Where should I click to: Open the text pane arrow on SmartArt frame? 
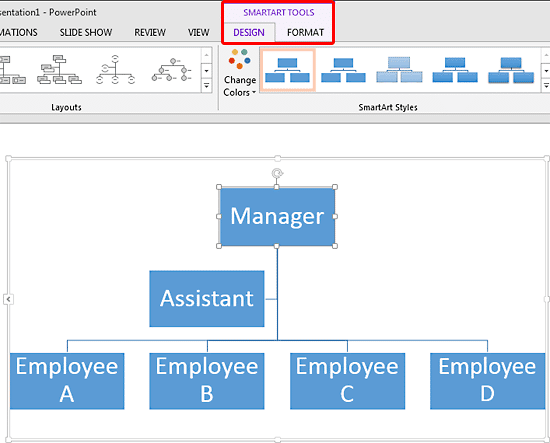[x=8, y=299]
